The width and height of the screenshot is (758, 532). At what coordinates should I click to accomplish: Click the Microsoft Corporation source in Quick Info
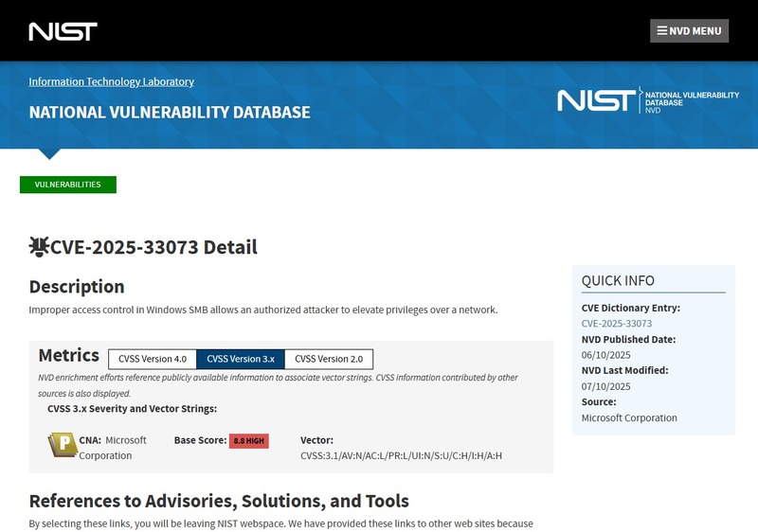[x=629, y=417]
